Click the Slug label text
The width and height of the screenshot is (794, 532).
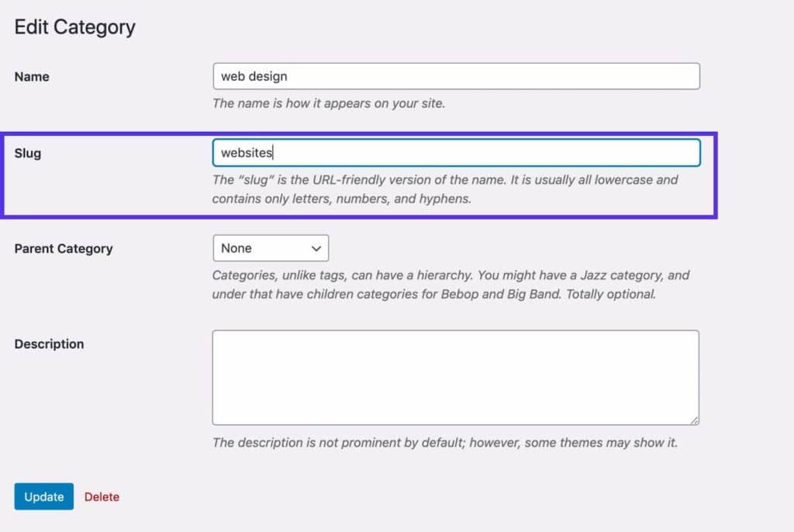click(x=27, y=153)
